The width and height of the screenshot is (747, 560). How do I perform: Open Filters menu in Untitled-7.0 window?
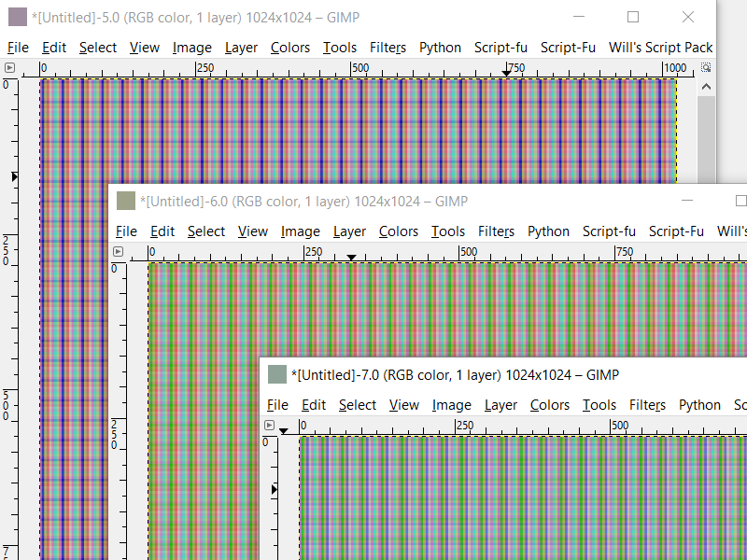(647, 405)
